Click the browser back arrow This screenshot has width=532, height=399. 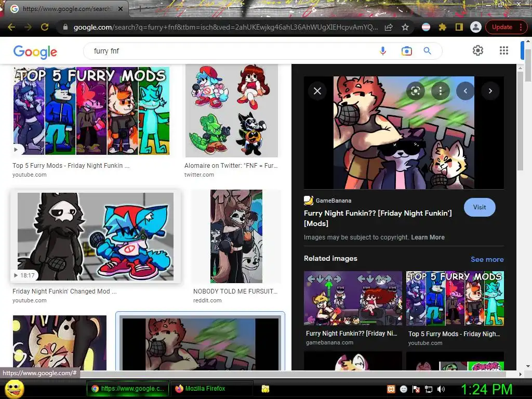11,27
